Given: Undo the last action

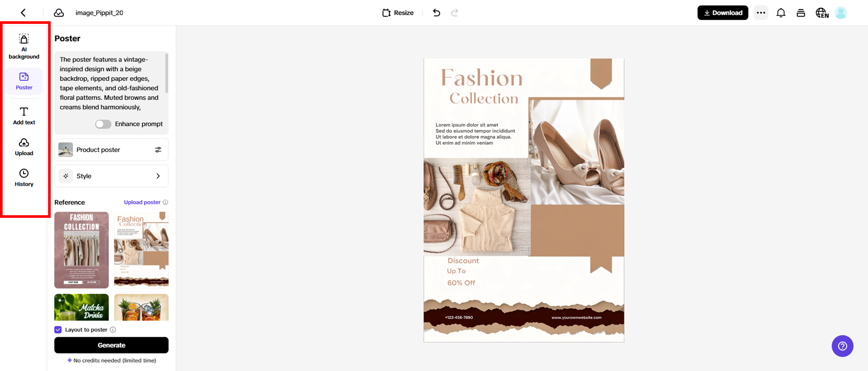Looking at the screenshot, I should pos(436,13).
